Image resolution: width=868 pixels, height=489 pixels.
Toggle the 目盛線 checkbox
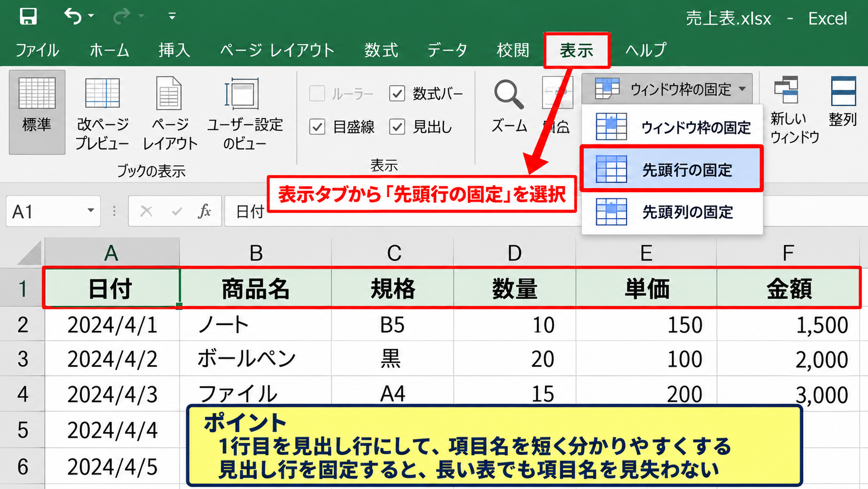tap(317, 126)
